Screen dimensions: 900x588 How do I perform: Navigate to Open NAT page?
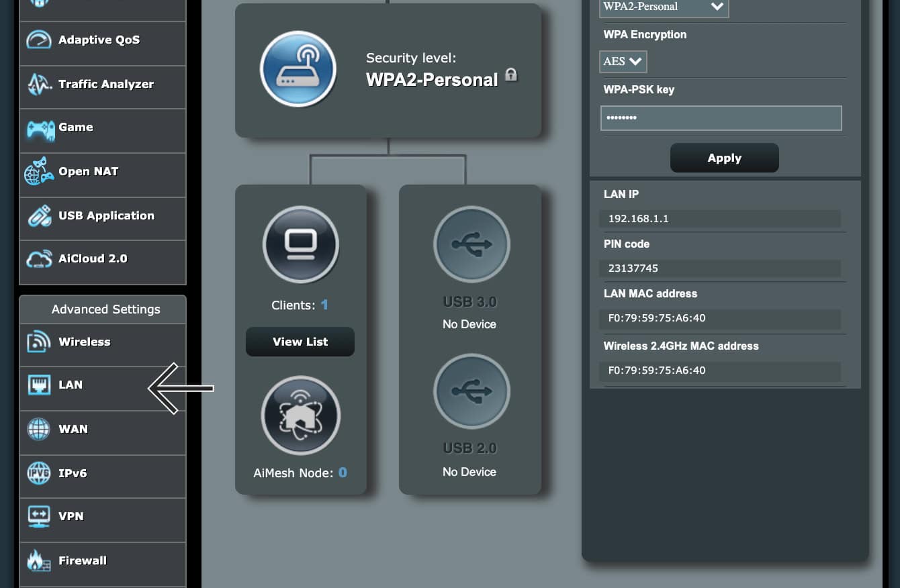pyautogui.click(x=103, y=175)
